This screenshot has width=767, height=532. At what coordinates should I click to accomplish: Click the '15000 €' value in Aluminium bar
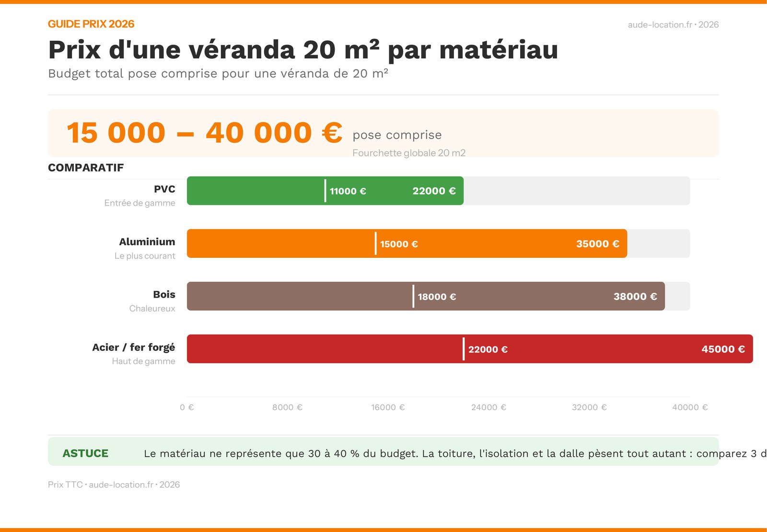point(399,244)
